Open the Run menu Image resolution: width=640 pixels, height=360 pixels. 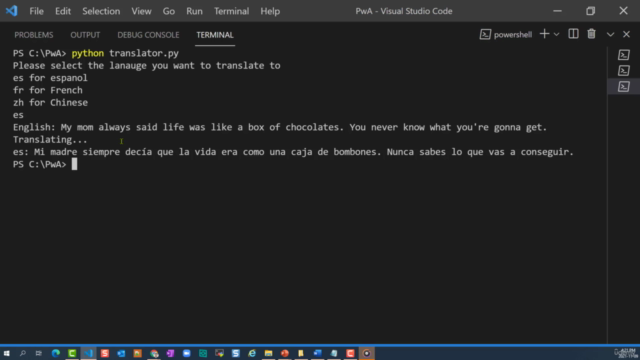[194, 11]
